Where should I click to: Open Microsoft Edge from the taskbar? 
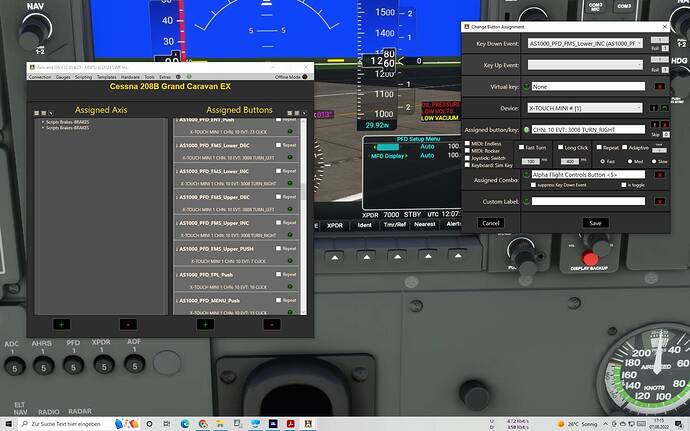point(185,424)
